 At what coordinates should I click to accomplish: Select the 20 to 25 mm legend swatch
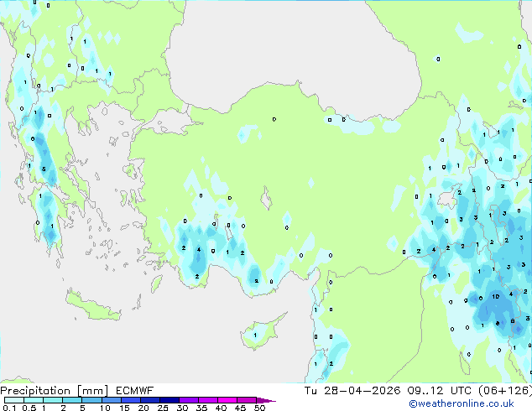149,400
